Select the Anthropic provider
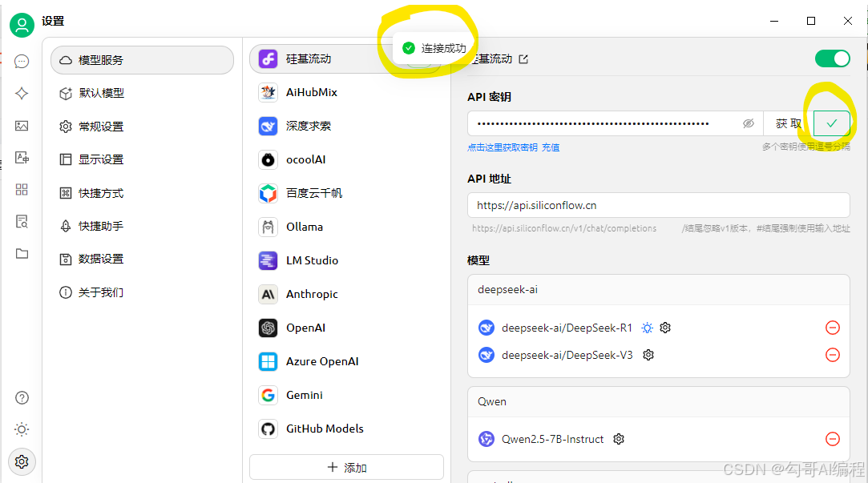Screen dimensions: 868x483 (346, 294)
